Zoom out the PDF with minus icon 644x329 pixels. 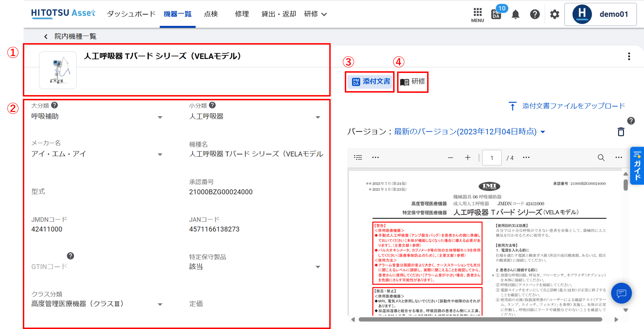(451, 158)
